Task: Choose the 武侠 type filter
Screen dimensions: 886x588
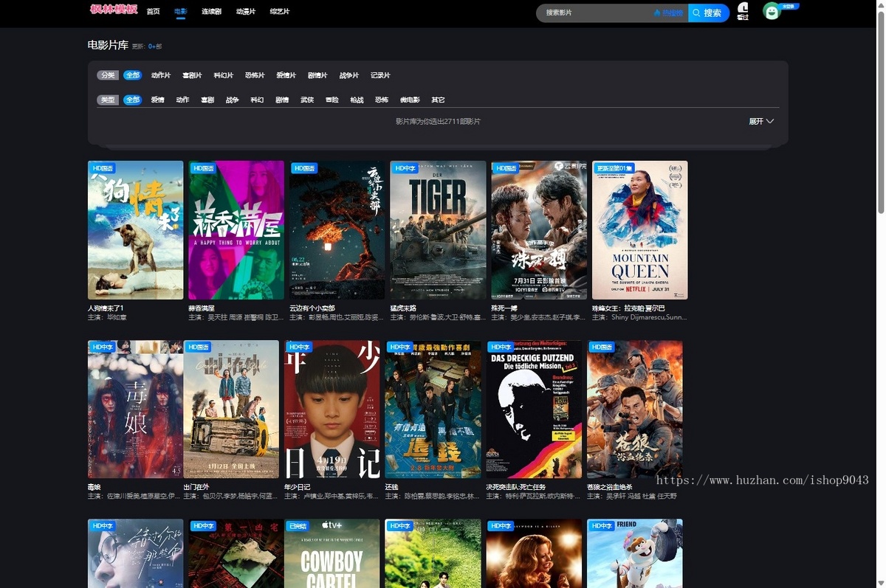Action: pos(306,100)
